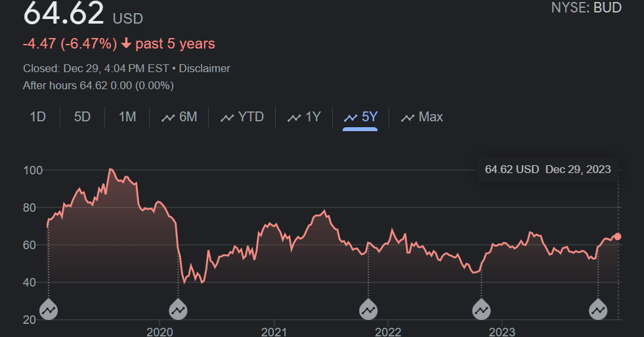Select the 1D time range tab

point(38,117)
